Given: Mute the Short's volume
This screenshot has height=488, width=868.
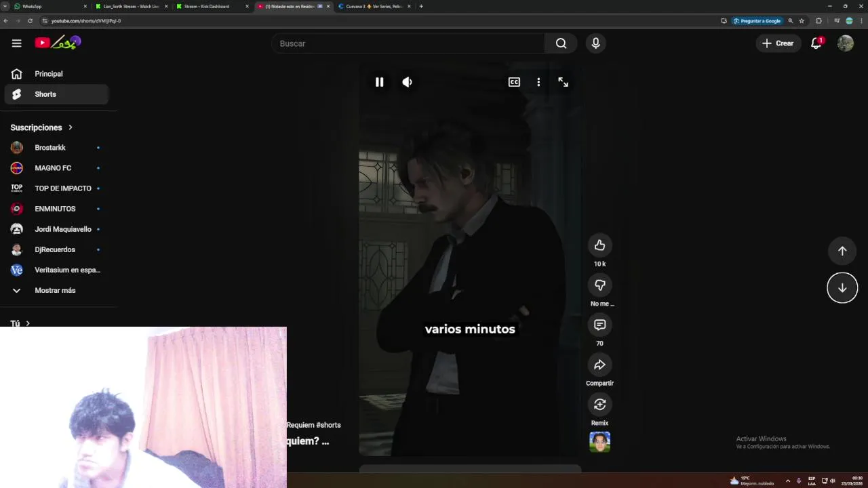Looking at the screenshot, I should point(407,82).
